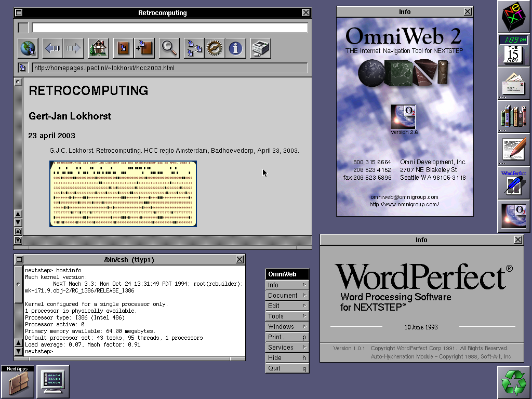Image resolution: width=532 pixels, height=399 pixels.
Task: Open the gear preferences icon
Action: click(x=215, y=48)
